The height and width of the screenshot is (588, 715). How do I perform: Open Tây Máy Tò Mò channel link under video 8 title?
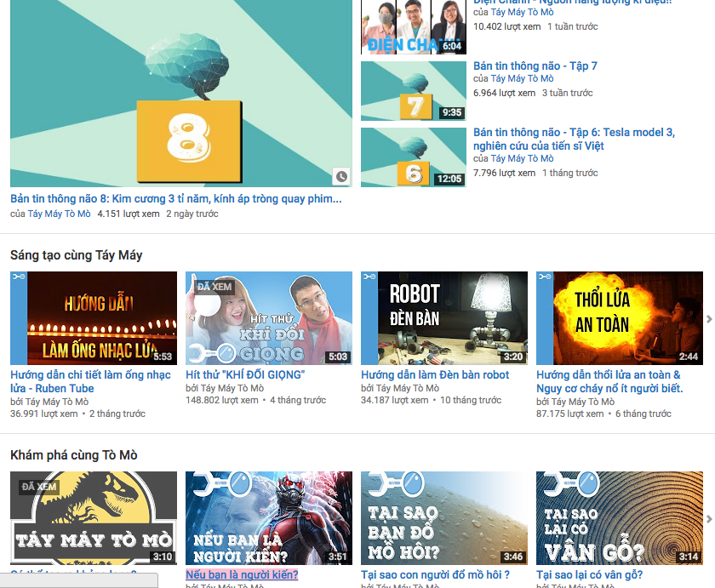click(x=59, y=214)
